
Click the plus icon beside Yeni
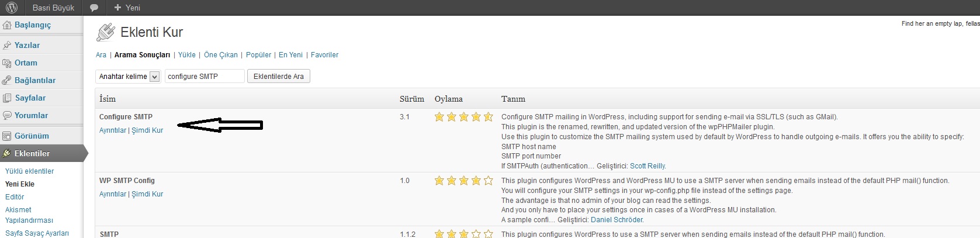[117, 8]
